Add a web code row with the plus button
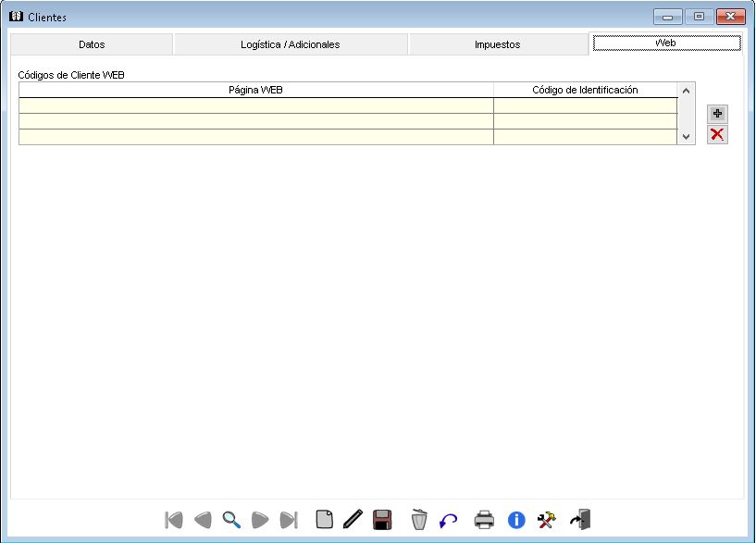This screenshot has height=543, width=756. tap(717, 113)
